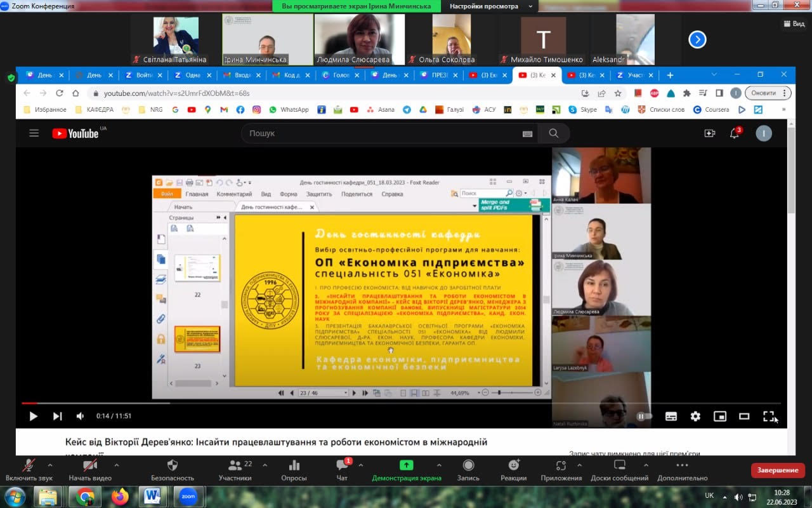Start video "Начать видео" in Zoom
812x508 pixels.
pos(90,471)
